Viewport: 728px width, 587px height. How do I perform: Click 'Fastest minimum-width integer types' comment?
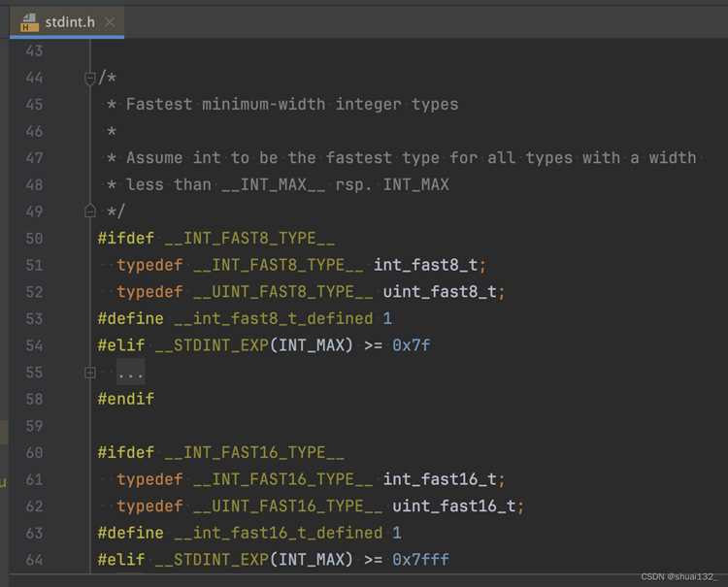292,105
